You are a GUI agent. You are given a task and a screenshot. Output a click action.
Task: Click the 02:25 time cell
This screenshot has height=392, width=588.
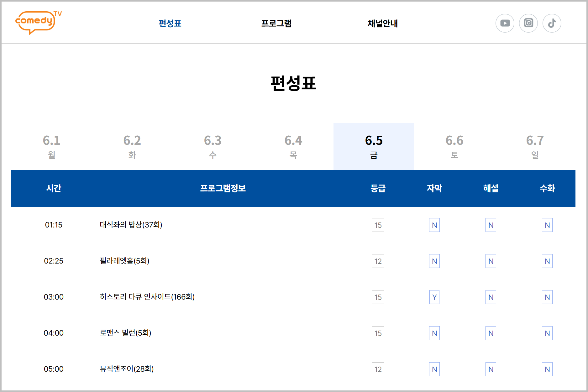[x=54, y=261]
